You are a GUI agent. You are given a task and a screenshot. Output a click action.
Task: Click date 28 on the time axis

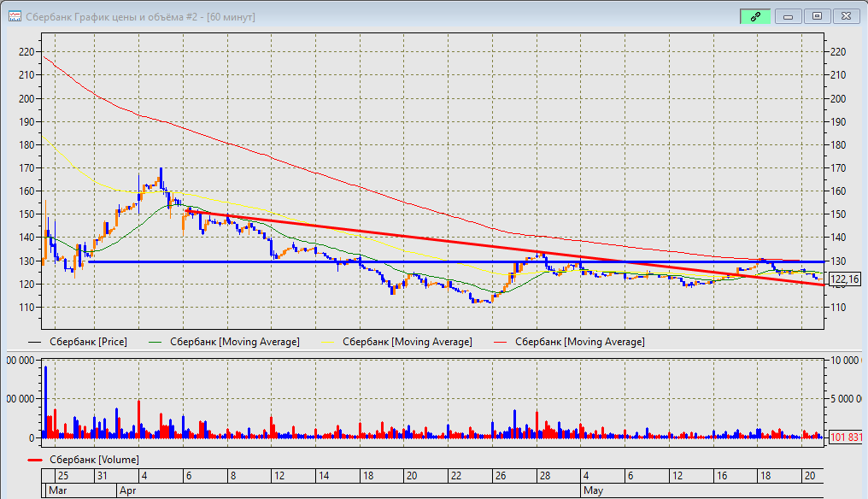click(x=542, y=476)
